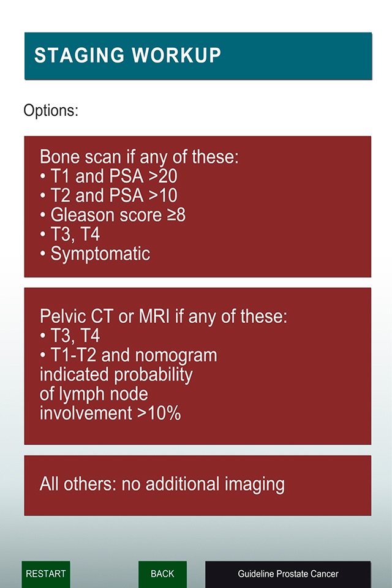Screen dimensions: 392x588
Task: Tap T3, T4 under Bone scan
Action: [x=70, y=235]
